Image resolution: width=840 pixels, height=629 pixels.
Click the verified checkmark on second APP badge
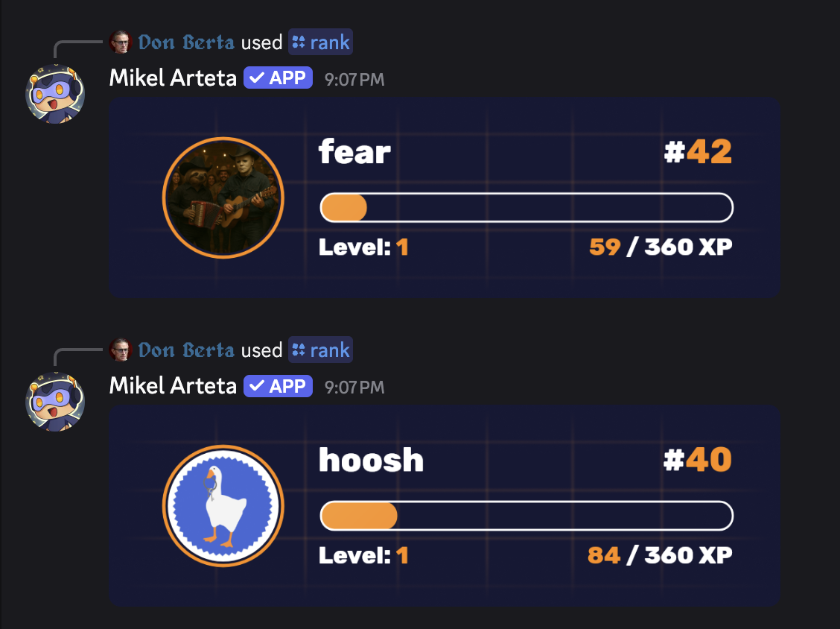[x=257, y=386]
